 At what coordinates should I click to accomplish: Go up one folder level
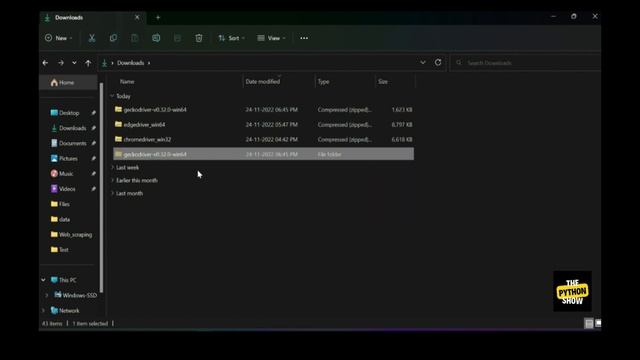(88, 63)
